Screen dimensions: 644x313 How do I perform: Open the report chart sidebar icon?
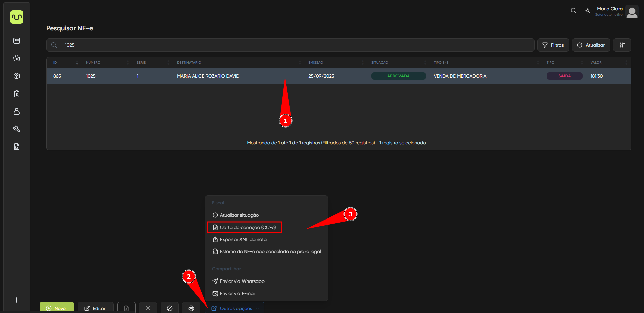pyautogui.click(x=17, y=147)
